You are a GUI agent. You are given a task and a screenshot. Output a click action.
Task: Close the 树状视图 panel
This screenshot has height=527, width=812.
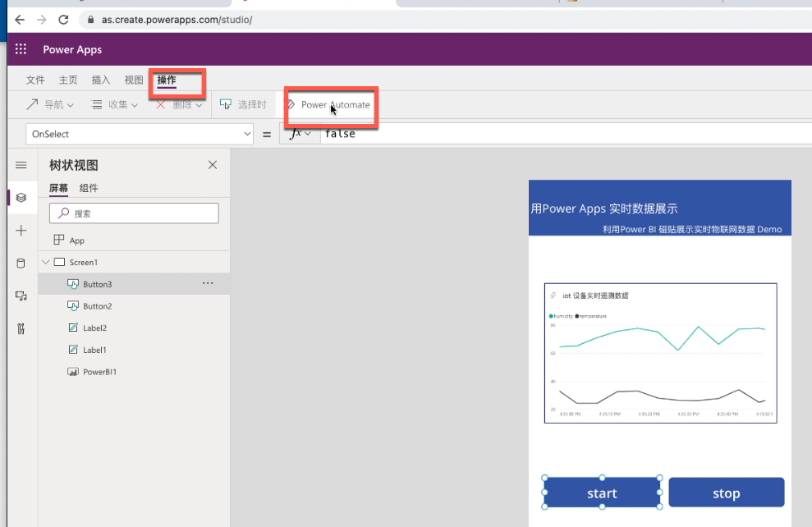213,165
